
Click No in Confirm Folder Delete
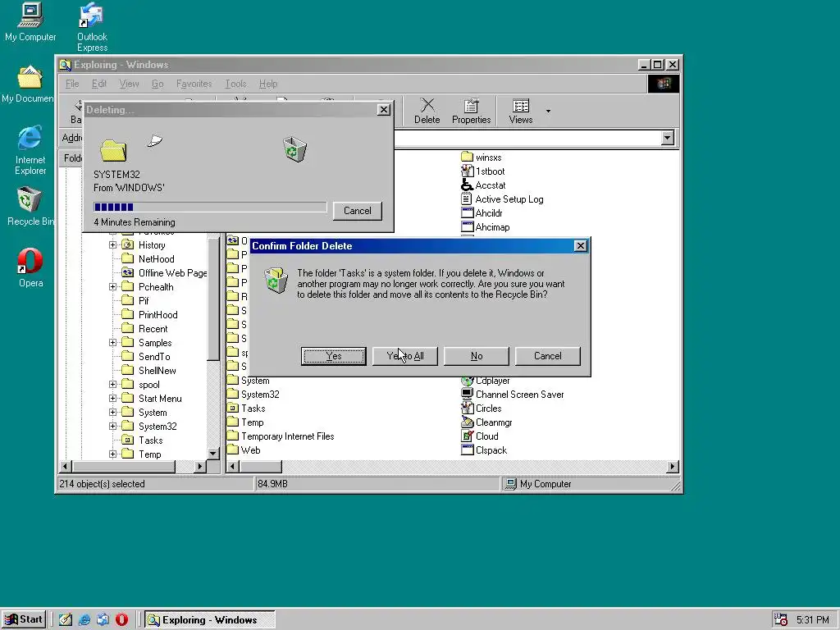(x=477, y=356)
